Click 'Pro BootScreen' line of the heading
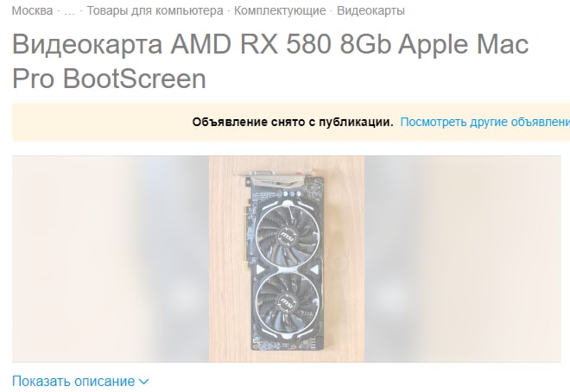 (109, 79)
